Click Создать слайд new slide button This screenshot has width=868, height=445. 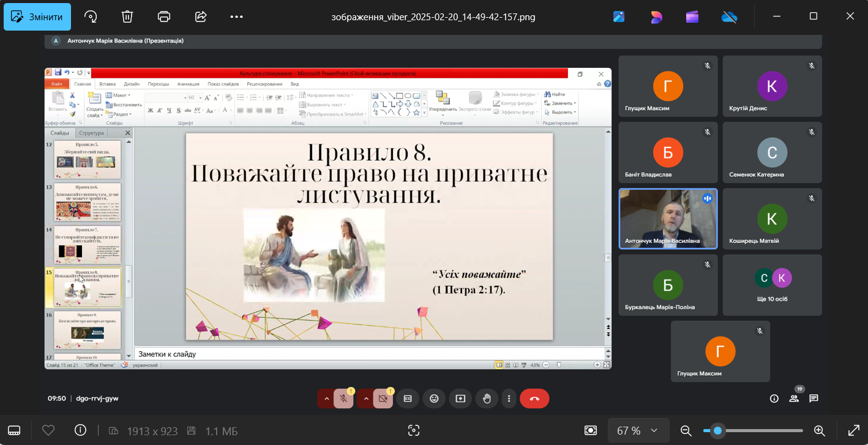[x=94, y=104]
